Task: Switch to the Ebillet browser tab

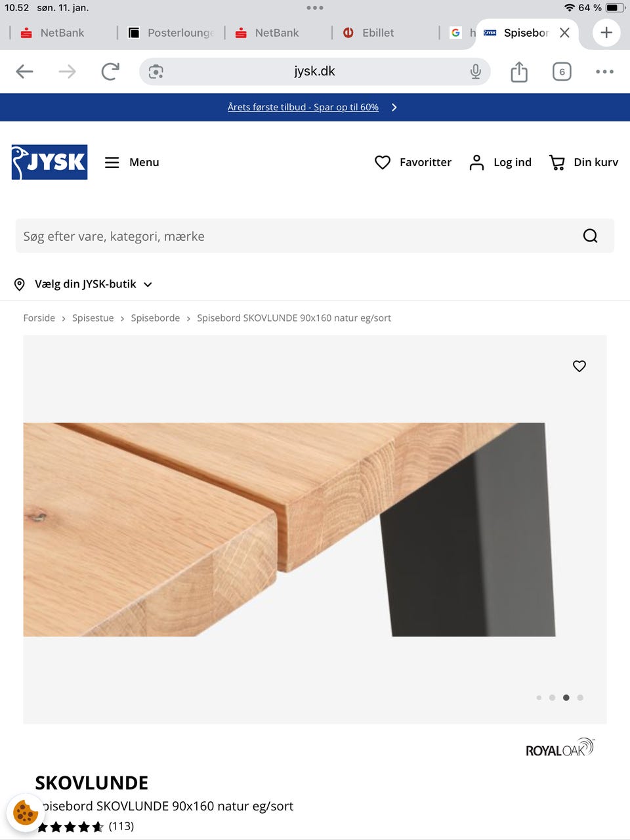Action: pyautogui.click(x=369, y=33)
